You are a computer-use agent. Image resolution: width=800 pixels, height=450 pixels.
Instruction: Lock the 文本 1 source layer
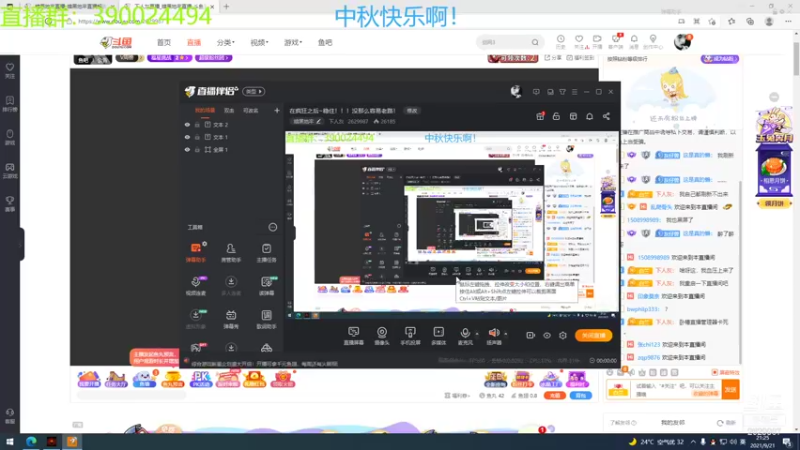click(197, 137)
